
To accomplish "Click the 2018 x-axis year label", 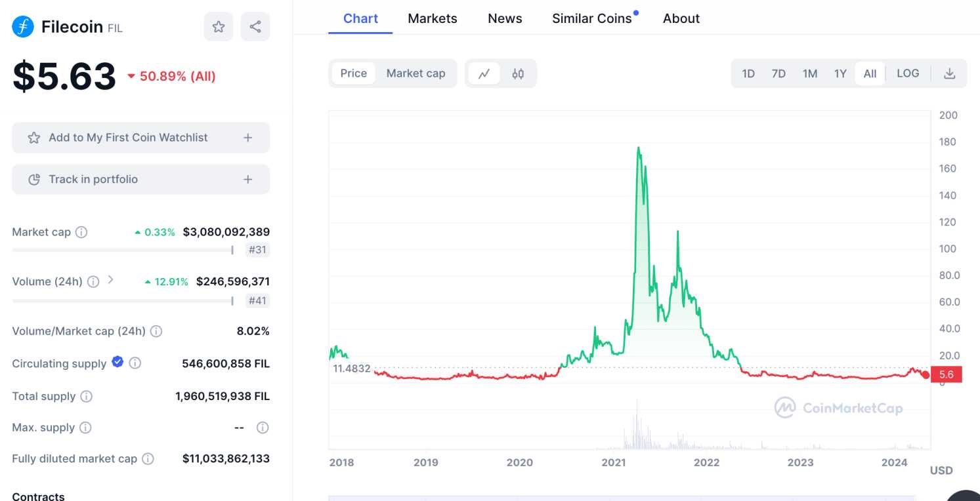I will click(x=341, y=462).
